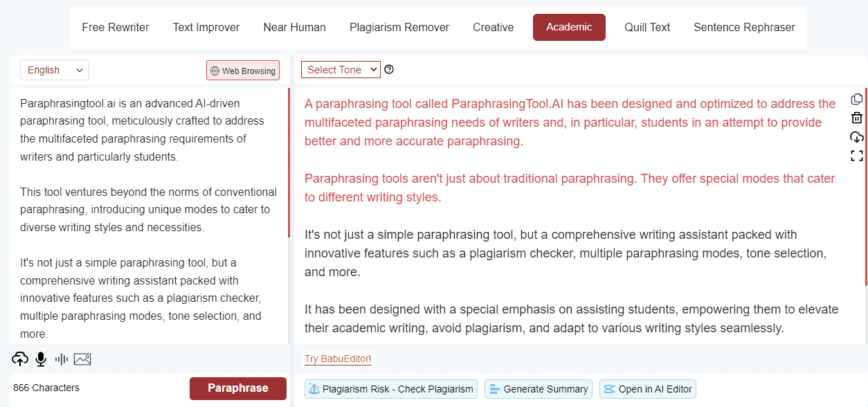Delete the output with the trash icon
Screen dimensions: 868x407
click(857, 118)
